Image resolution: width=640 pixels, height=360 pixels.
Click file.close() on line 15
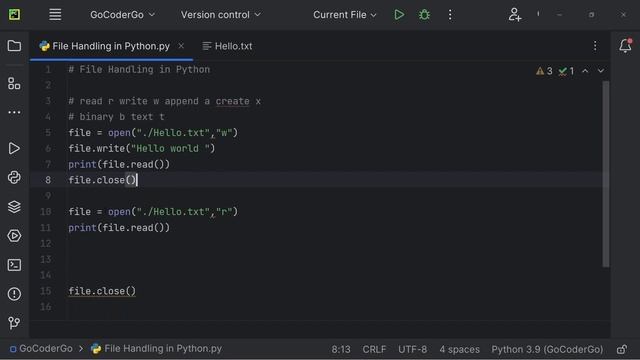click(102, 291)
